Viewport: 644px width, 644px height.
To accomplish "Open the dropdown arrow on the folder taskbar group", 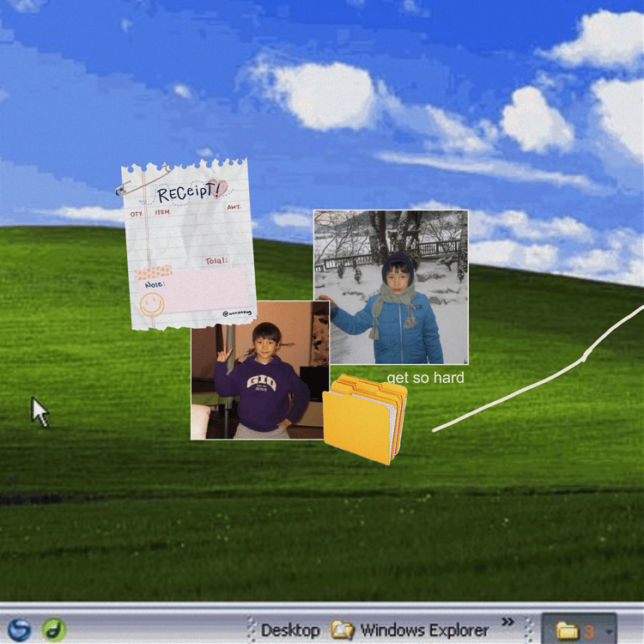I will [610, 631].
